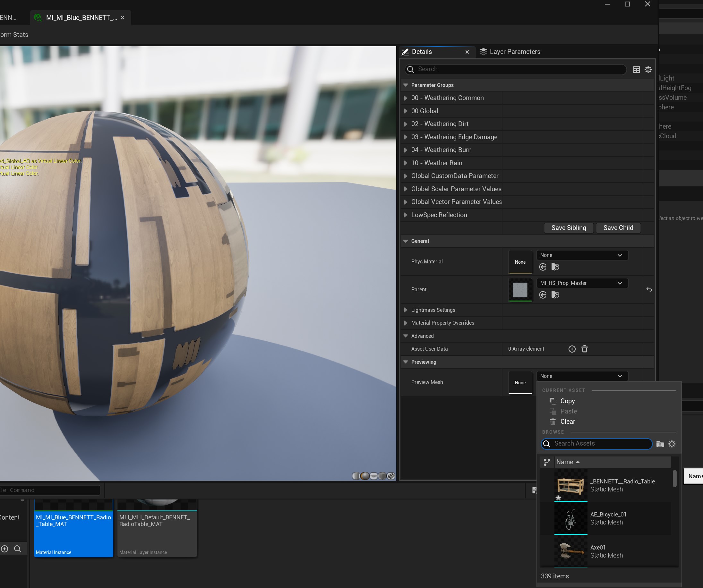Expand Global Scalar Parameter Values group
703x588 pixels.
(x=405, y=189)
